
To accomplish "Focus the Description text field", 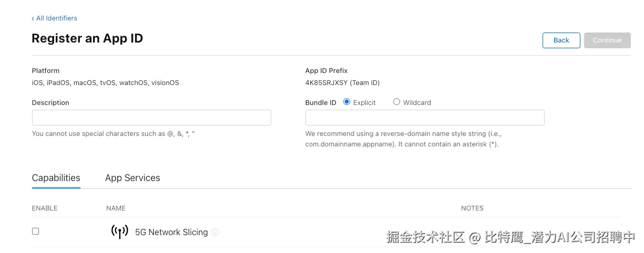I will point(151,118).
